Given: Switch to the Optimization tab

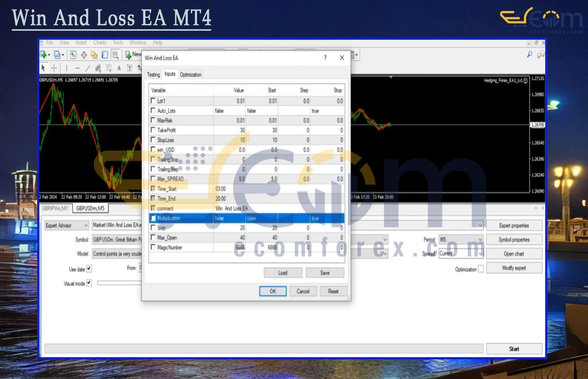Looking at the screenshot, I should [x=191, y=75].
